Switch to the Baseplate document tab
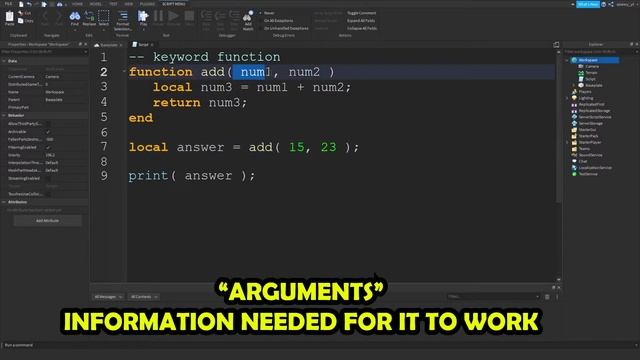The image size is (640, 360). pyautogui.click(x=109, y=44)
